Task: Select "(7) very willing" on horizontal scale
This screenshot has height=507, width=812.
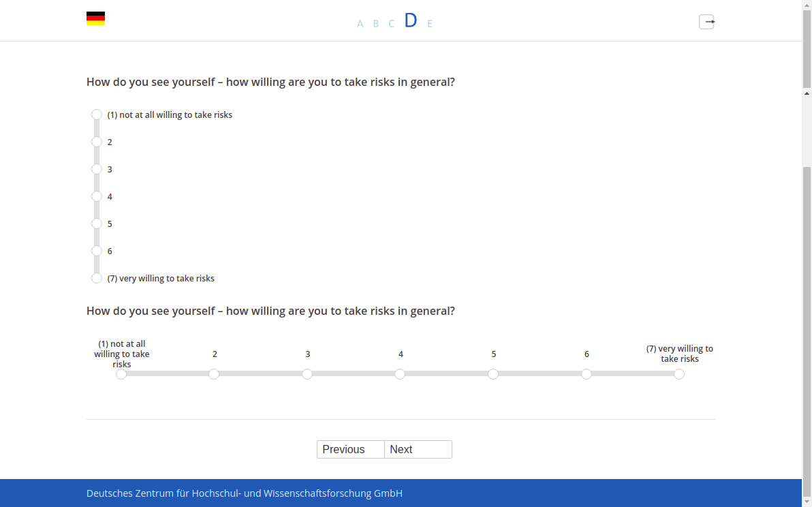Action: pos(679,374)
